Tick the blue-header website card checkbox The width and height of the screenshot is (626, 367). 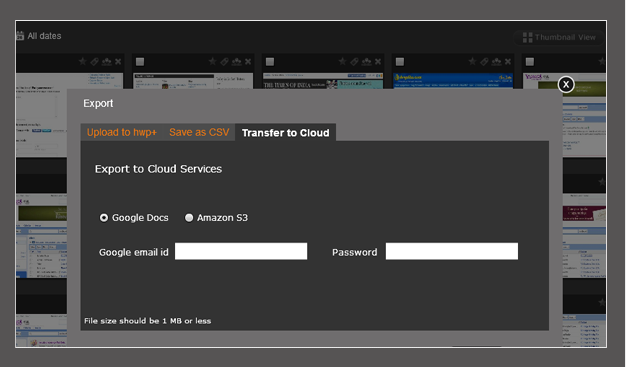(400, 61)
